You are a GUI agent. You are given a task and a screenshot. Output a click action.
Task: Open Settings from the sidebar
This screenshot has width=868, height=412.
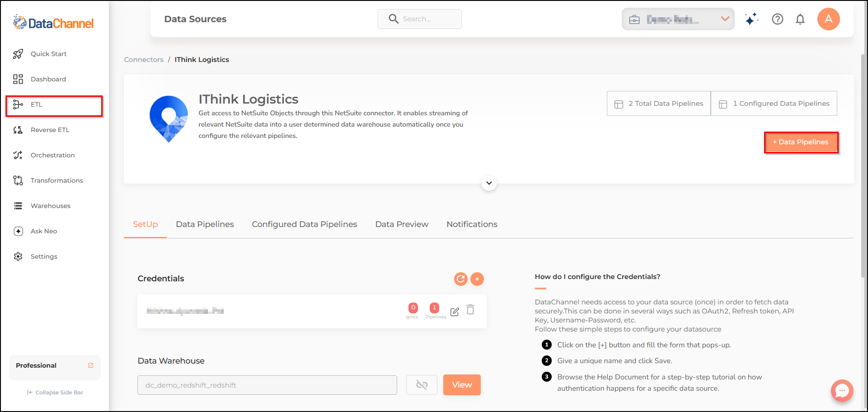(x=44, y=256)
